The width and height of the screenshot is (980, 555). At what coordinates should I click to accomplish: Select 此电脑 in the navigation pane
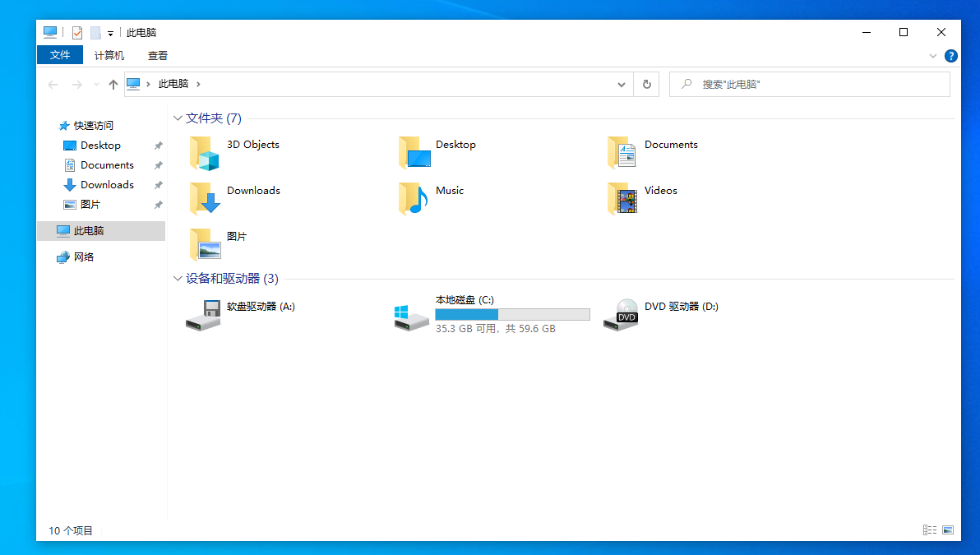(101, 230)
